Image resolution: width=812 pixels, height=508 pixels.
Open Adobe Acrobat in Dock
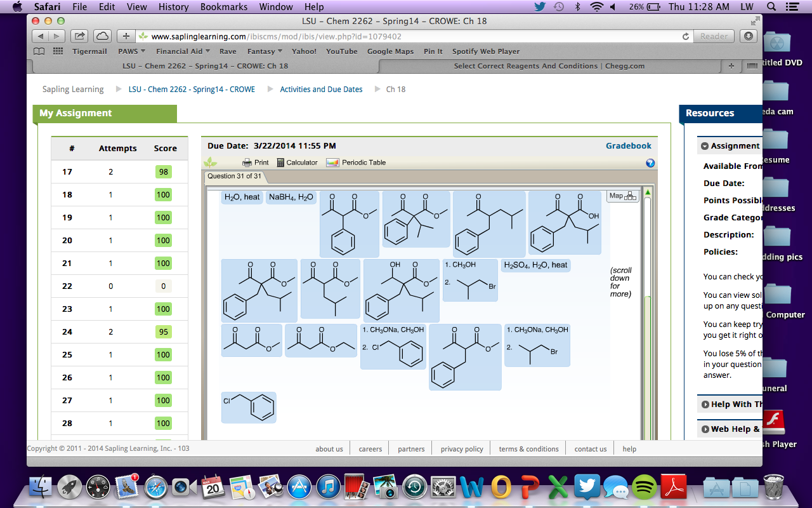click(674, 487)
